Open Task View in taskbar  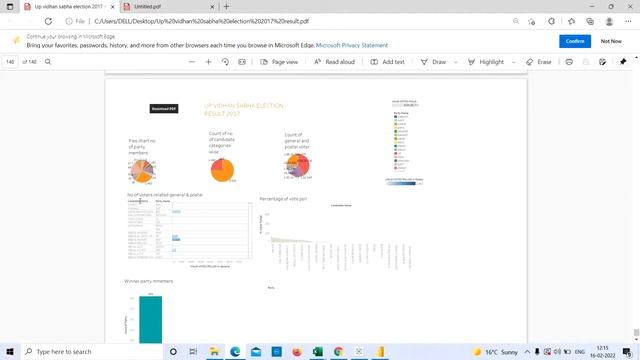pos(193,351)
